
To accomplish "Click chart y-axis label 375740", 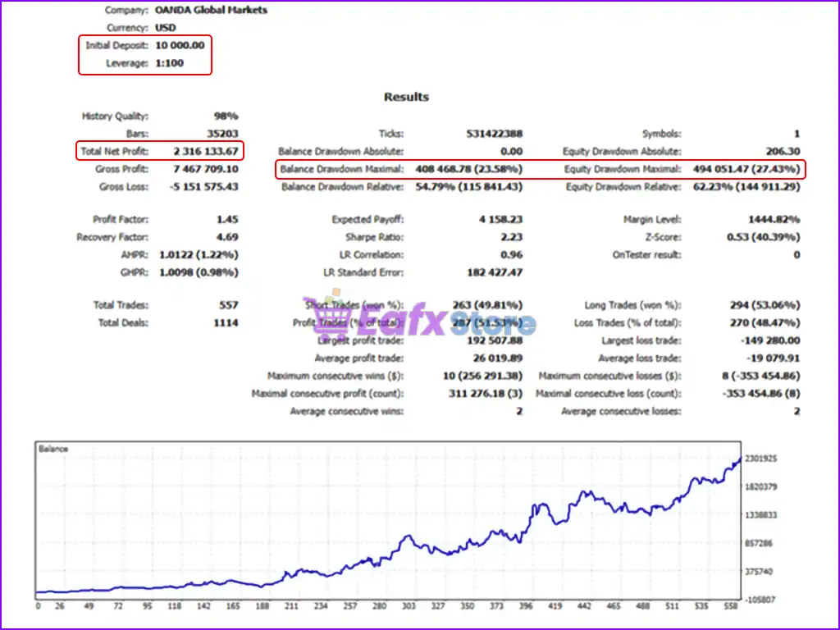I will click(x=759, y=572).
